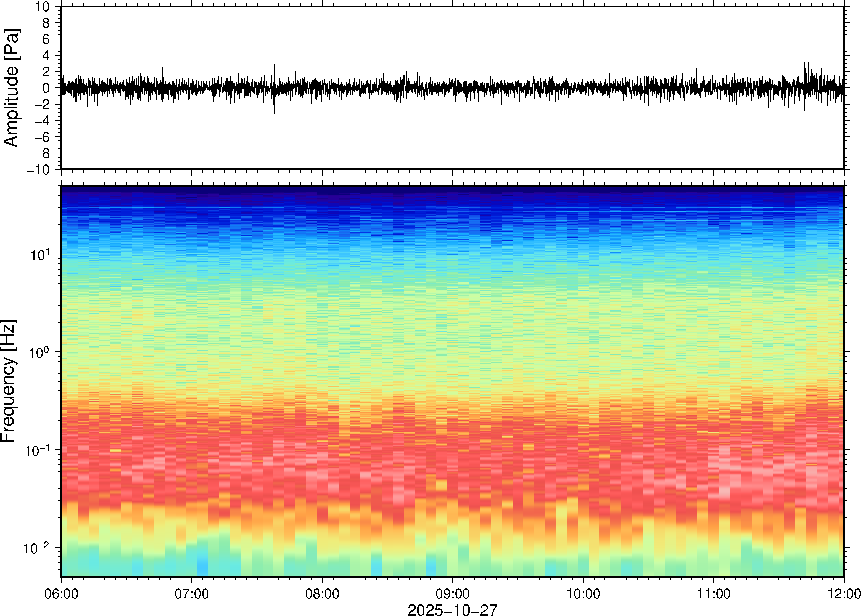Click the -6 amplitude tick label
Viewport: 861px width, 616px height.
[42, 137]
